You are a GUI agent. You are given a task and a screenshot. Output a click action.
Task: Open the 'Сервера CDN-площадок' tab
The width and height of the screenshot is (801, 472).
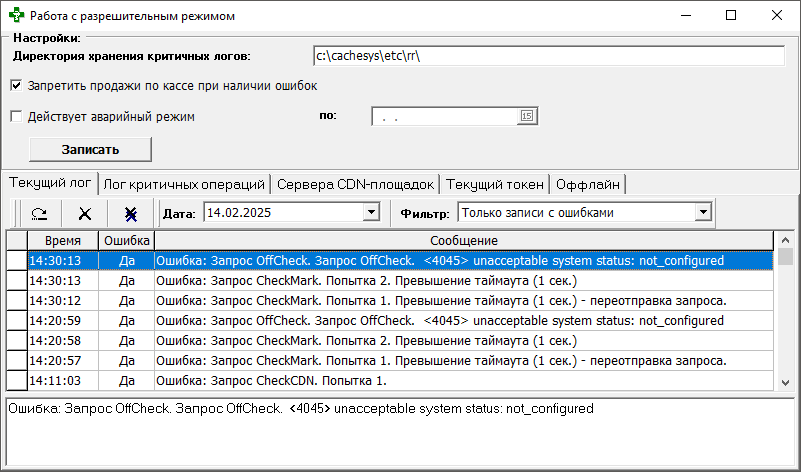tap(355, 184)
